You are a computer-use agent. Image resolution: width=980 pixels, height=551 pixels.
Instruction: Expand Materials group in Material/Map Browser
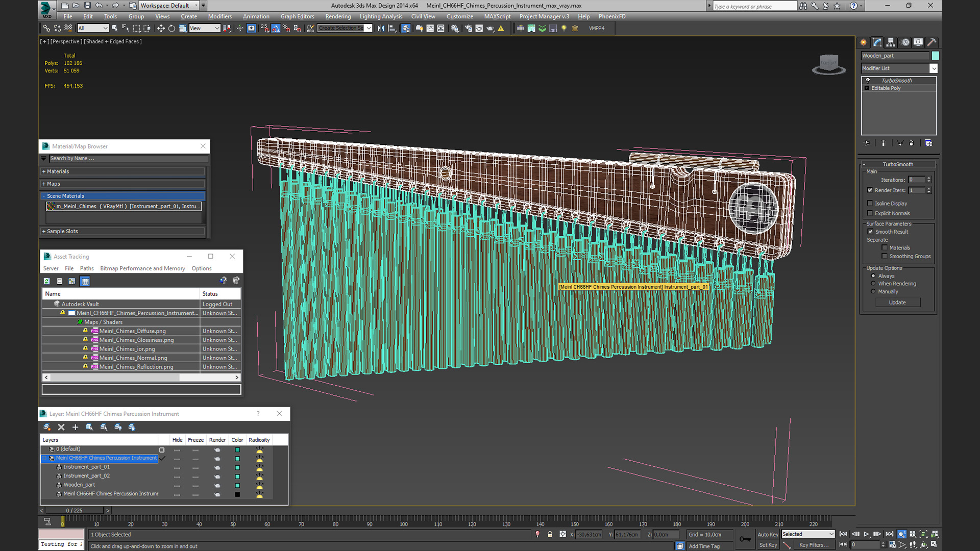click(122, 171)
